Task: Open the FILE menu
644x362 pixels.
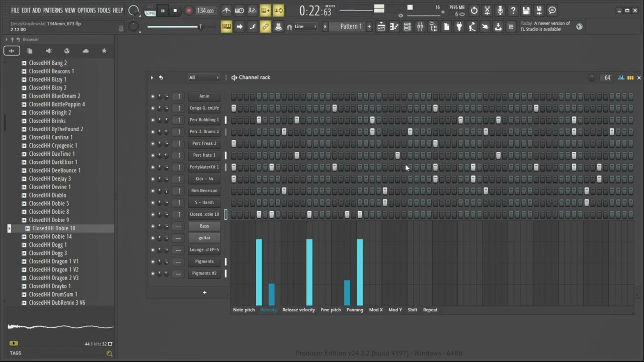Action: point(15,10)
